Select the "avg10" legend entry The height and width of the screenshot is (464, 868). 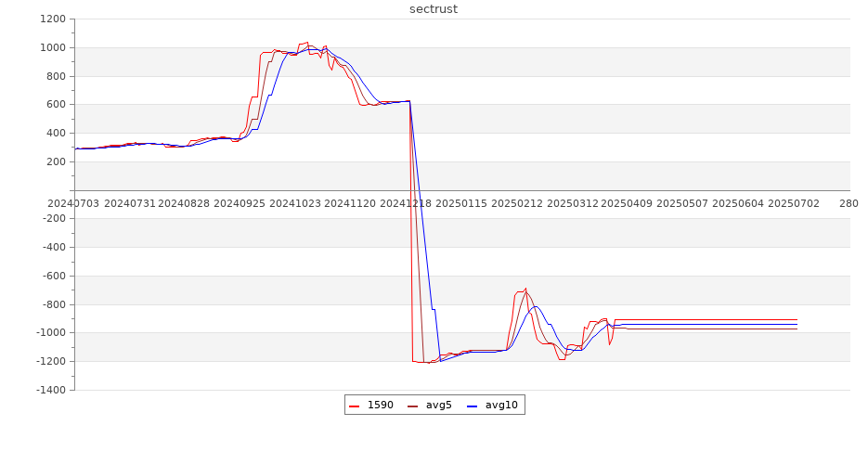[501, 405]
